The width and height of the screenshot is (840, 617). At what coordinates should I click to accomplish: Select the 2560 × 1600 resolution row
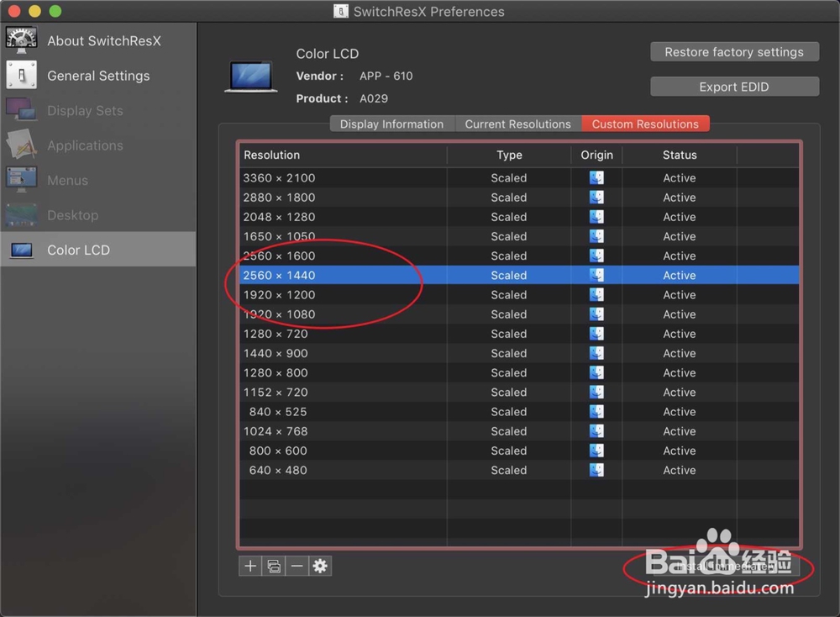tap(519, 256)
